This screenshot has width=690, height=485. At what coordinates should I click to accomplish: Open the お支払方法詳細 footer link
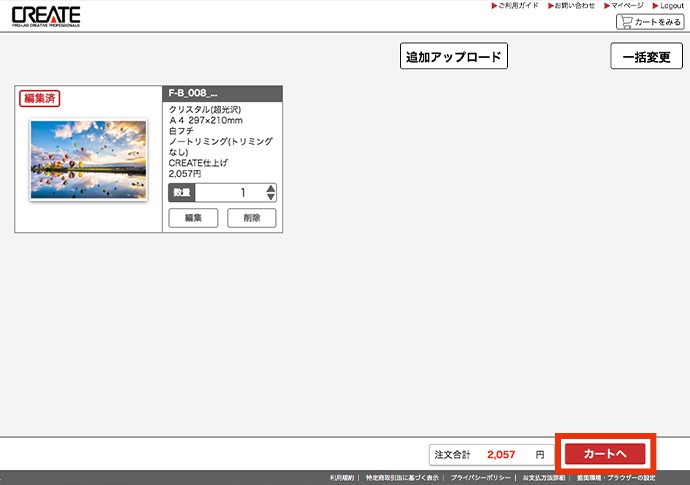click(544, 478)
